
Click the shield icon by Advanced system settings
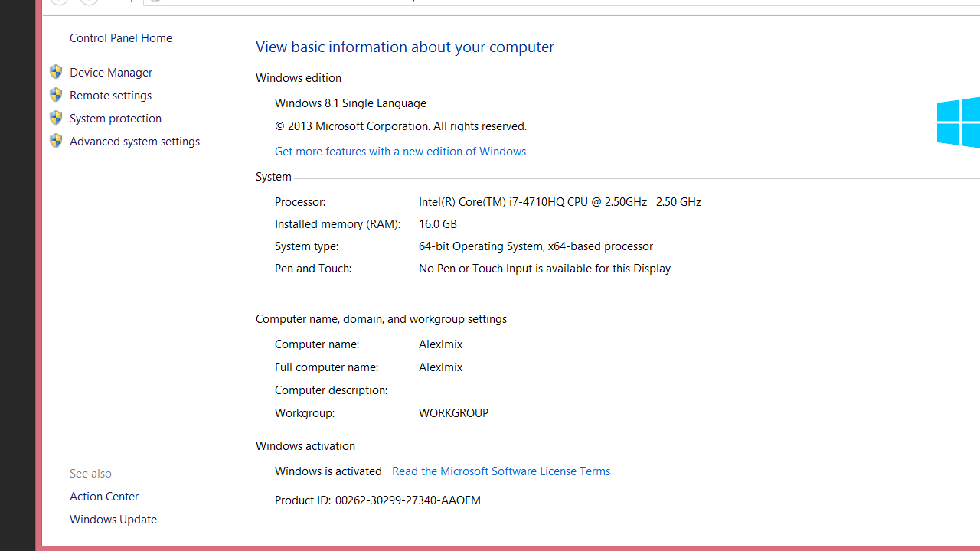(56, 141)
